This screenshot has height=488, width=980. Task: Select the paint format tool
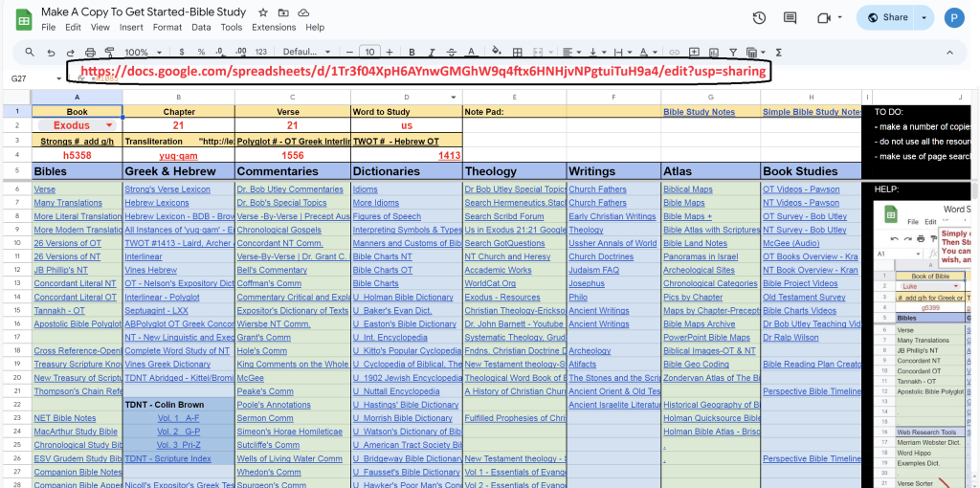pos(109,52)
